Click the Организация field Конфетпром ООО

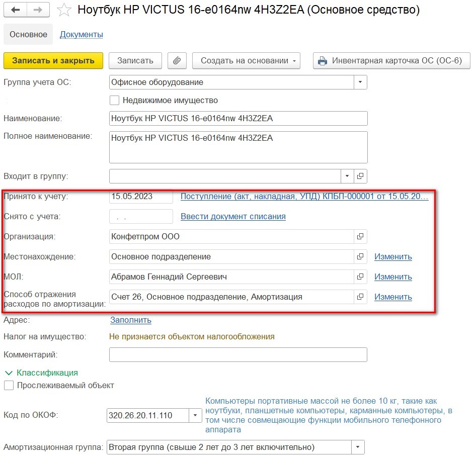231,236
